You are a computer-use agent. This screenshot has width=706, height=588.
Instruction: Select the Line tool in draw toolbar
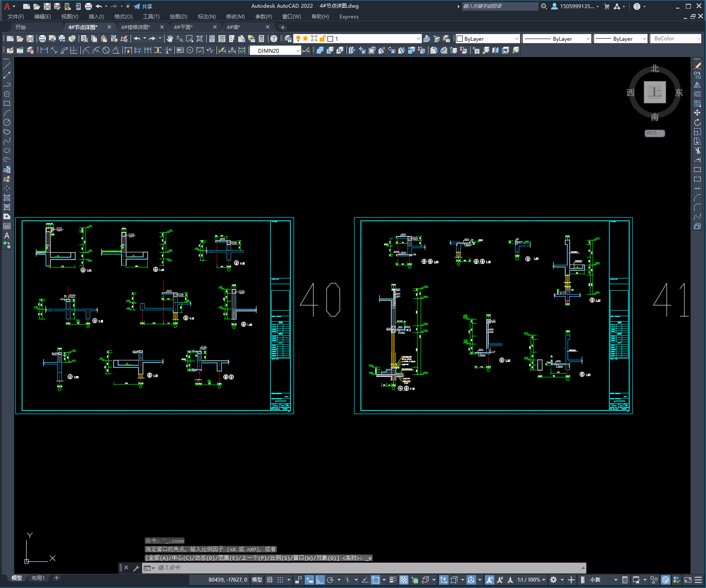click(x=7, y=66)
